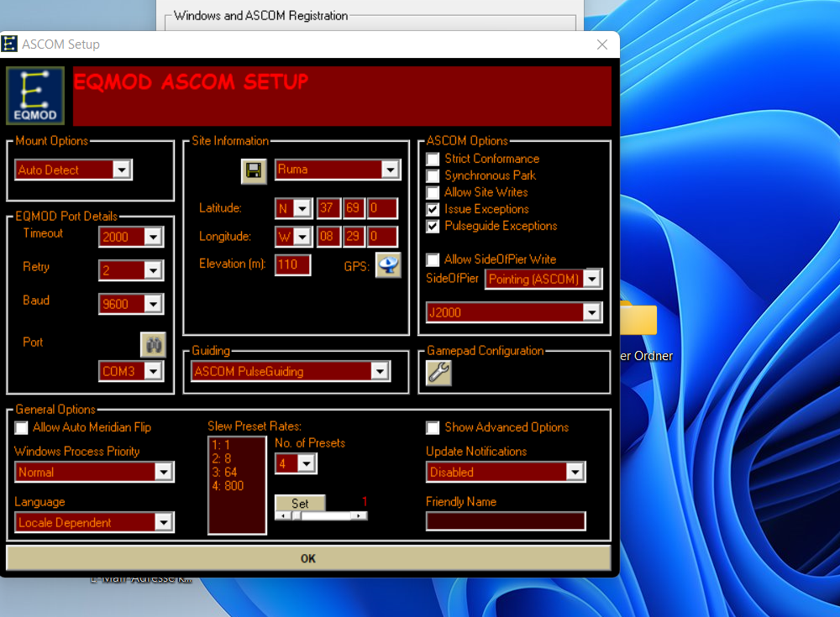
Task: Expand the Timeout 2000 dropdown
Action: (153, 237)
